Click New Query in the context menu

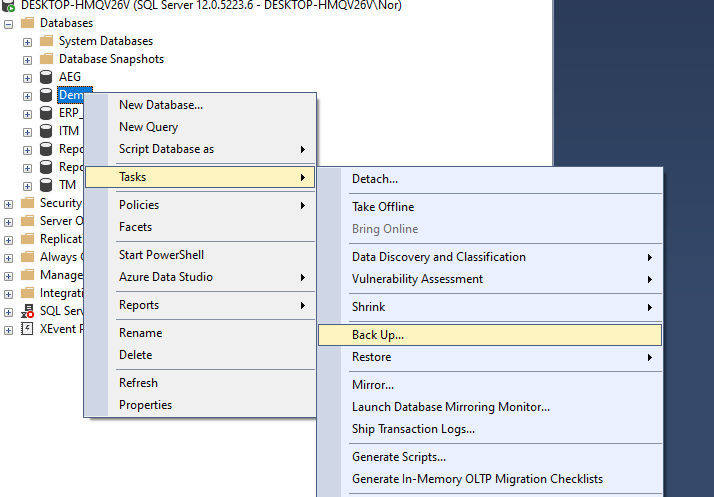click(148, 127)
